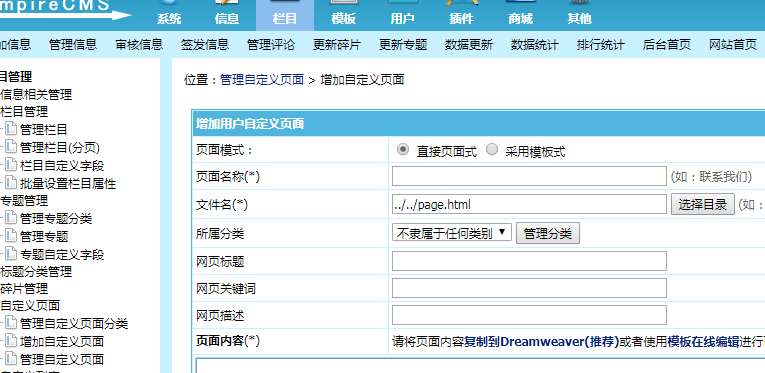The height and width of the screenshot is (373, 765).
Task: Click page icon beside 管理栏目(分页)
Action: pos(11,147)
